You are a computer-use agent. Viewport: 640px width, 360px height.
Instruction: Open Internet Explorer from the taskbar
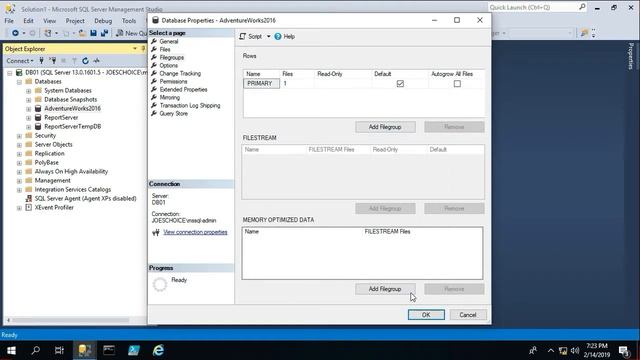158,350
